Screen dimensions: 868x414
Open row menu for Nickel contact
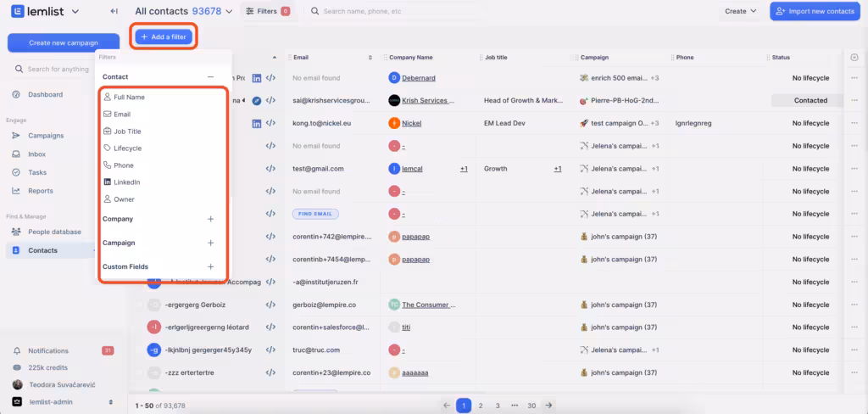[854, 123]
